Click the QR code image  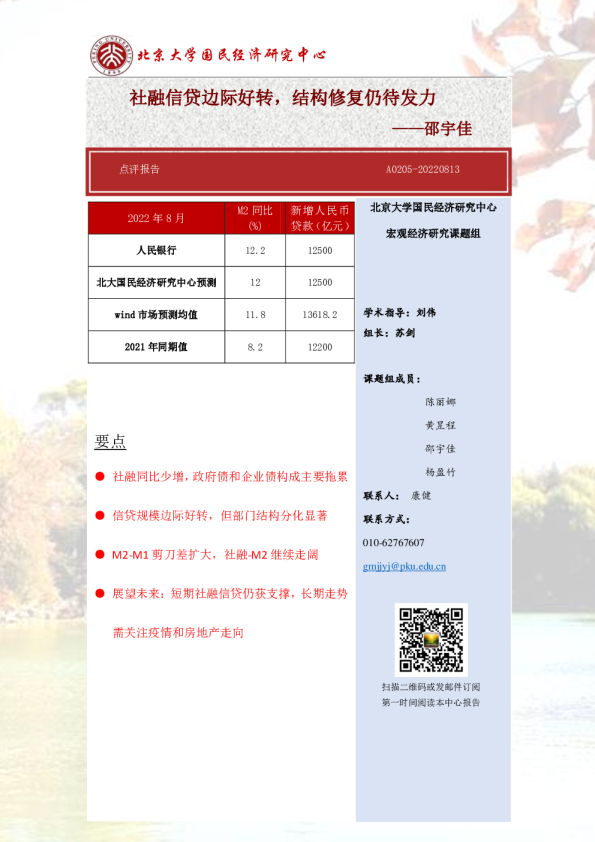click(x=431, y=640)
